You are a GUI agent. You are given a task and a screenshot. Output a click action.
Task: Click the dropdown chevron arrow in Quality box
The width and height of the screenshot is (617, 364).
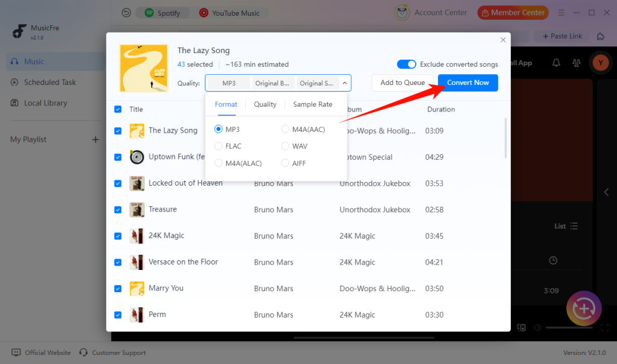click(345, 83)
